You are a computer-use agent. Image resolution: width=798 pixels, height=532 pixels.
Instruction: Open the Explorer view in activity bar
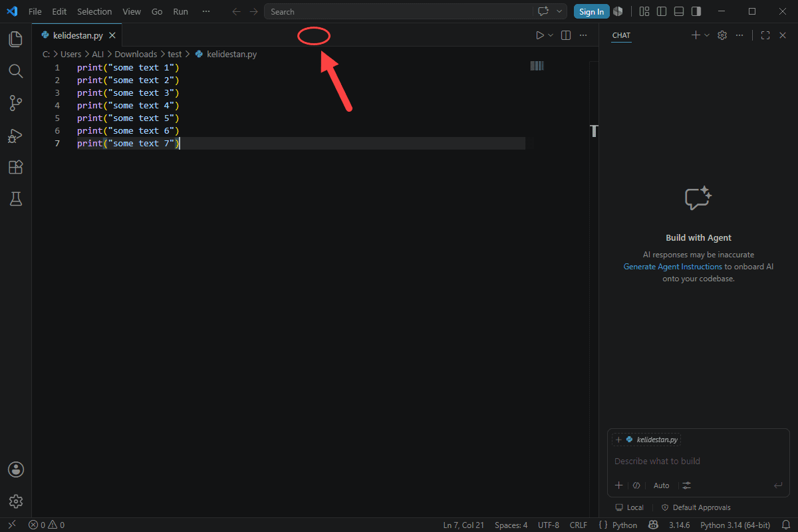(x=16, y=39)
